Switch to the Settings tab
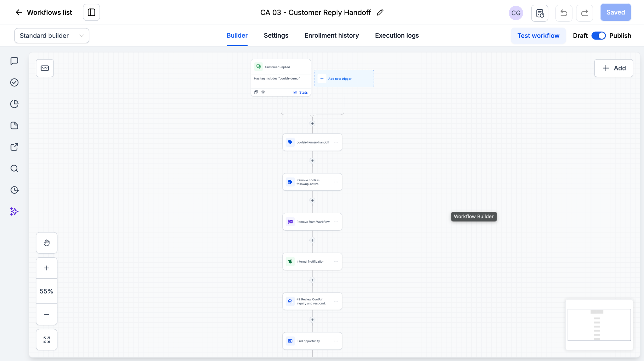Image resolution: width=644 pixels, height=361 pixels. [276, 36]
